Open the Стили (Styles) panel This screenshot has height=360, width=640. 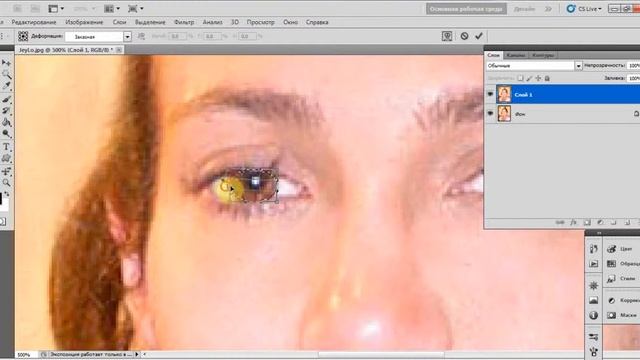point(621,278)
